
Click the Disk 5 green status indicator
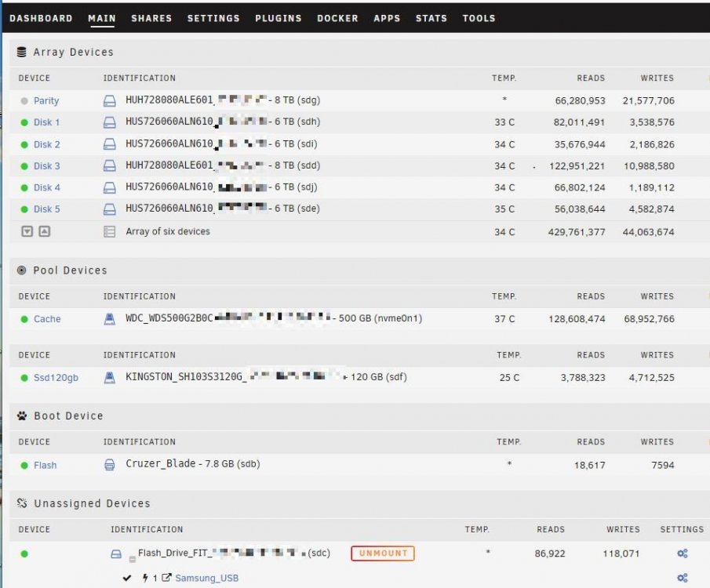click(x=24, y=209)
